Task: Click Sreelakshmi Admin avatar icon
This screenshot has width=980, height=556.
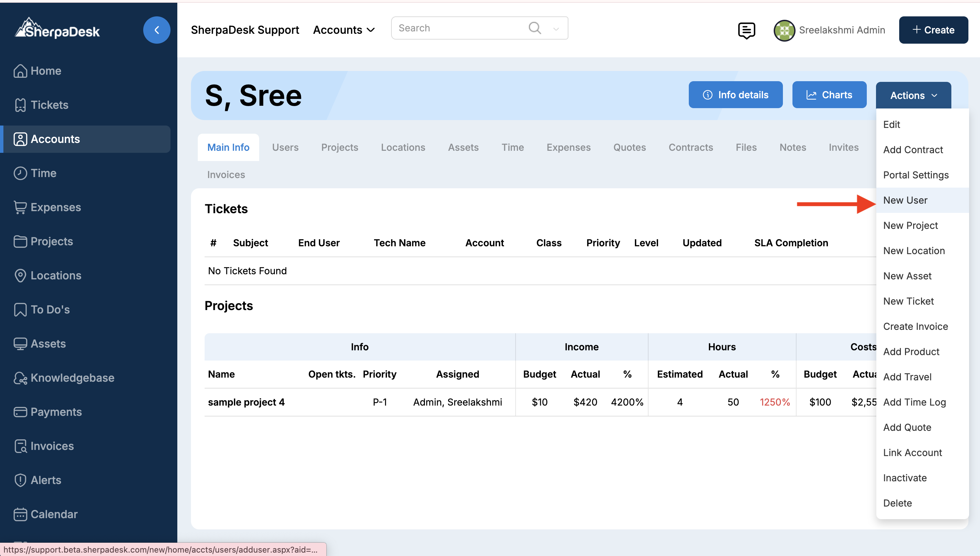Action: point(784,30)
